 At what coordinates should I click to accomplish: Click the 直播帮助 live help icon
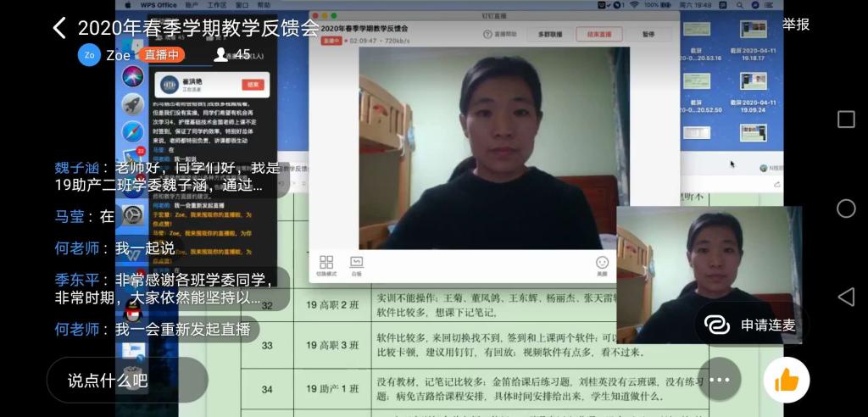pos(499,35)
